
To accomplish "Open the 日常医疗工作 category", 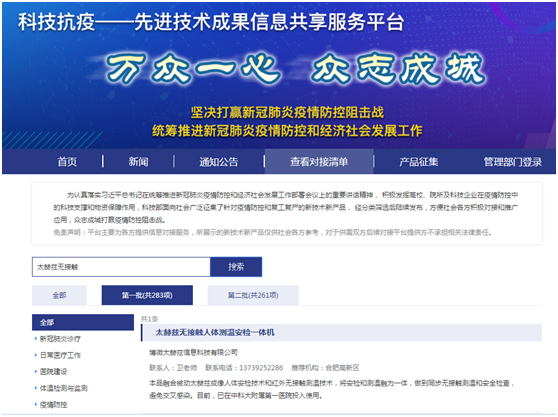I will click(60, 355).
